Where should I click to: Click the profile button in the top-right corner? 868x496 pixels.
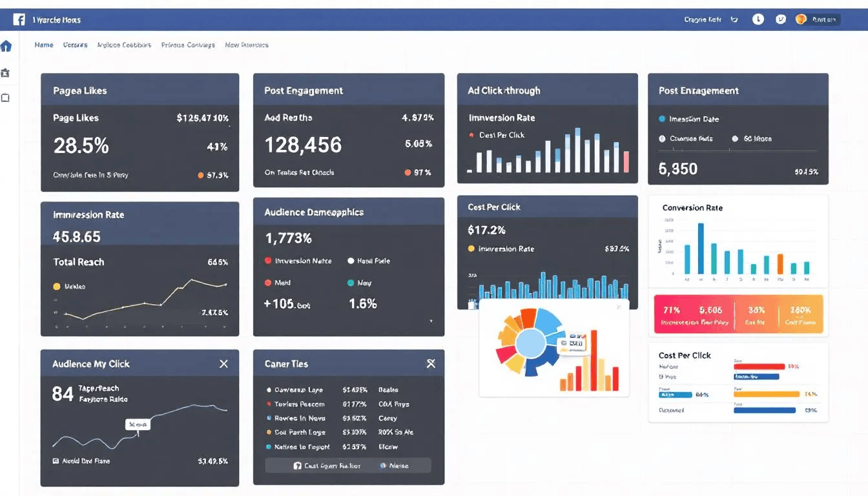(x=816, y=19)
